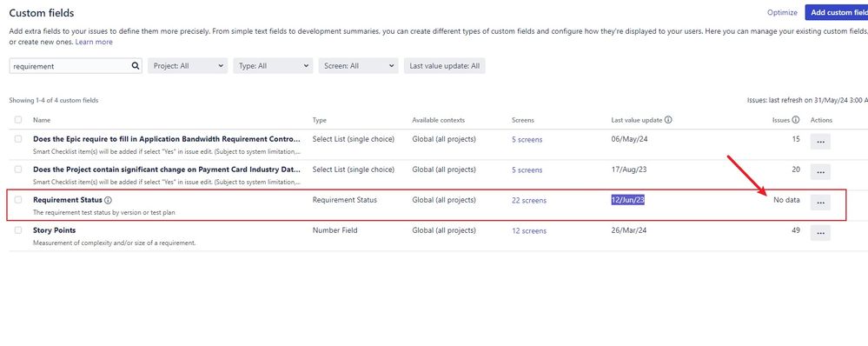This screenshot has height=346, width=868.
Task: Click 'The requirement test status' description text
Action: tap(104, 213)
